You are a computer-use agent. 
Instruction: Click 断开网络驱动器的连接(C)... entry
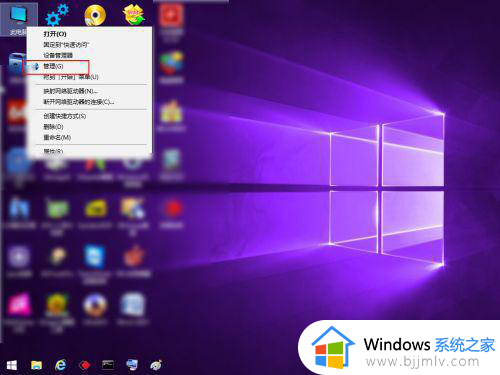click(79, 102)
